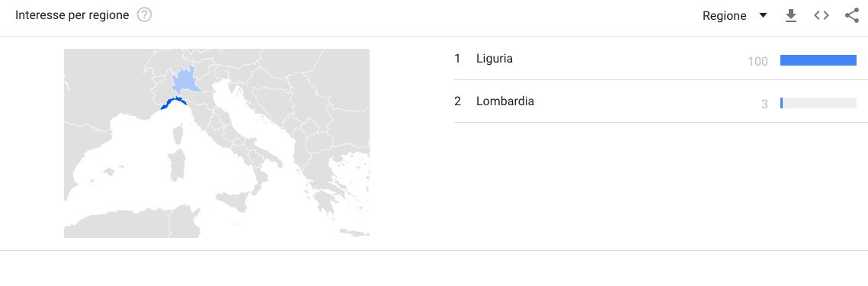
Task: Expand the Regione dropdown arrow
Action: [x=763, y=15]
